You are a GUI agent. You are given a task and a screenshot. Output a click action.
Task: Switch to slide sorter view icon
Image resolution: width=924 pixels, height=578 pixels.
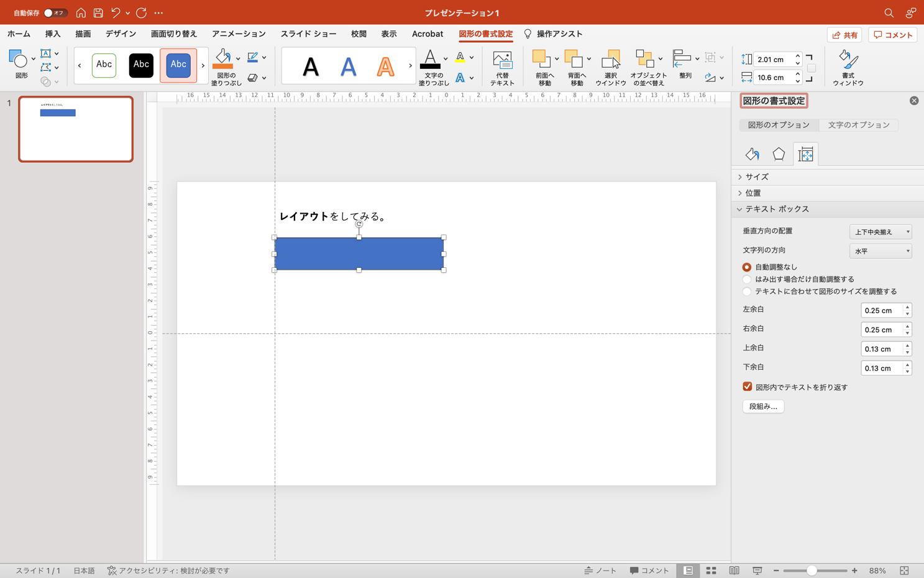tap(711, 571)
